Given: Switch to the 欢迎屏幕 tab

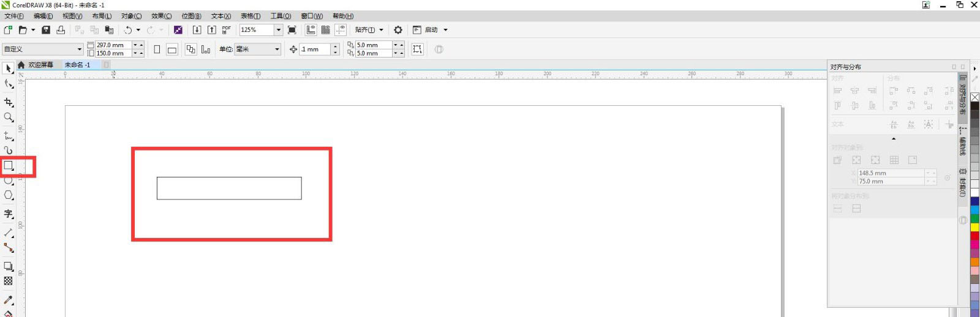Looking at the screenshot, I should click(40, 65).
